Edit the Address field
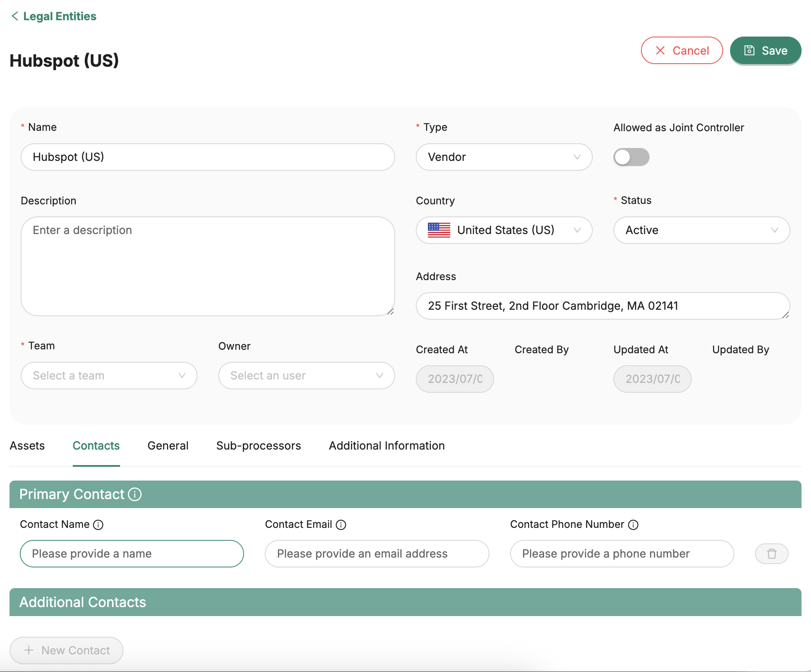 click(x=603, y=306)
